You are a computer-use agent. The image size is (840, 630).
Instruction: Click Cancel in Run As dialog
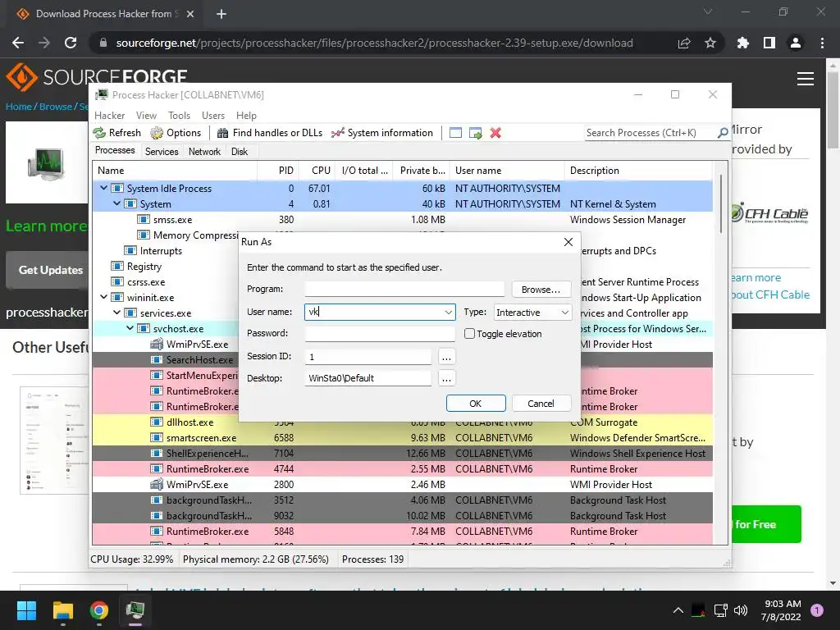(x=541, y=404)
